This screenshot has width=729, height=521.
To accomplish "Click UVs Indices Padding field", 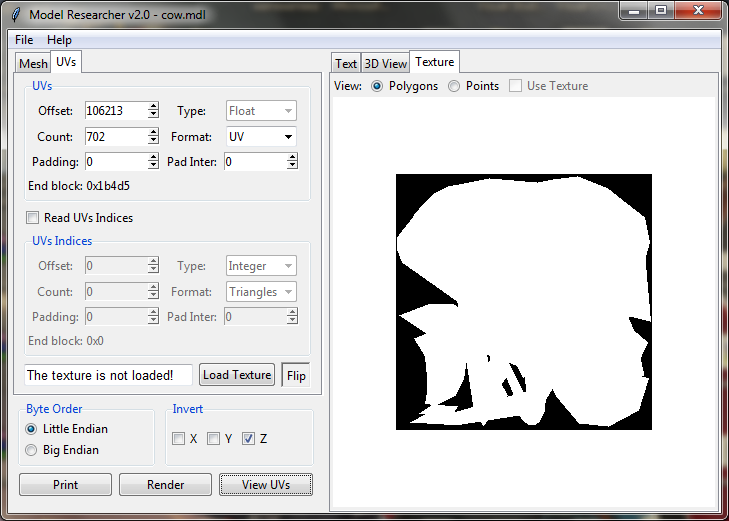I will 116,317.
